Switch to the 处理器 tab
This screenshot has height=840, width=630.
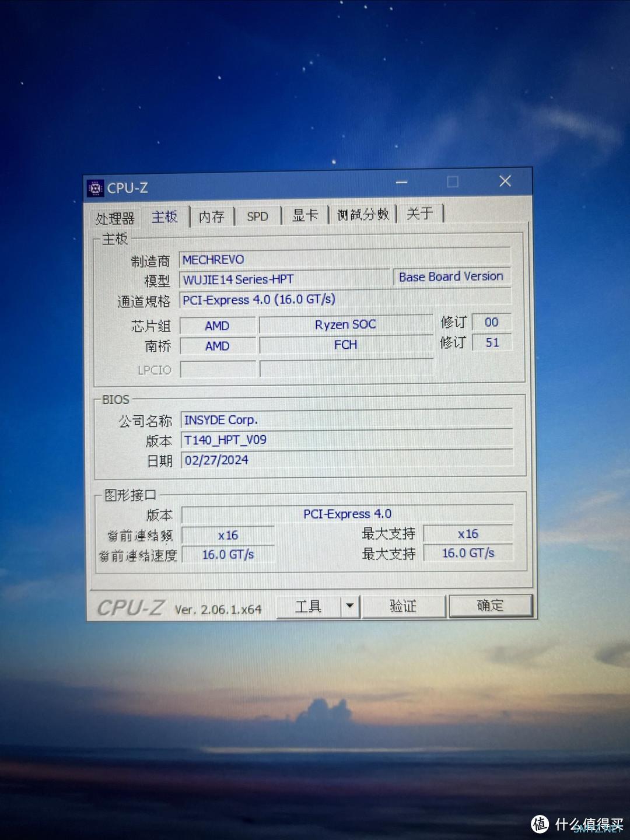115,218
